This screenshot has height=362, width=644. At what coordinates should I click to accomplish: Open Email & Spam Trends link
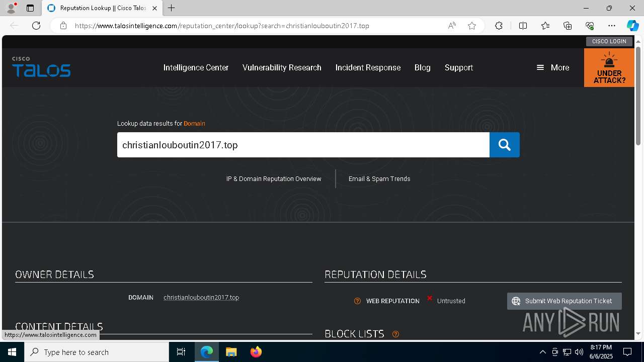[x=379, y=179]
